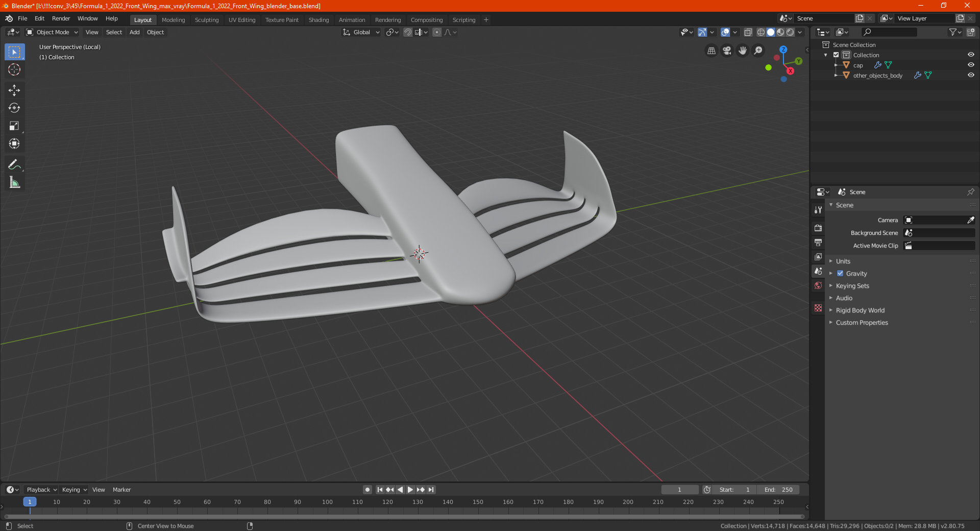The image size is (980, 531).
Task: Open Global transform orientation dropdown
Action: (361, 32)
